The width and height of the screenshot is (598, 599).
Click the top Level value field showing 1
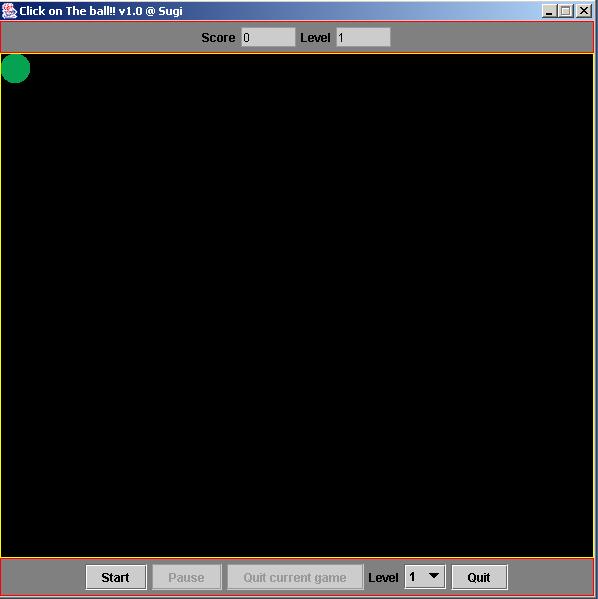(363, 37)
